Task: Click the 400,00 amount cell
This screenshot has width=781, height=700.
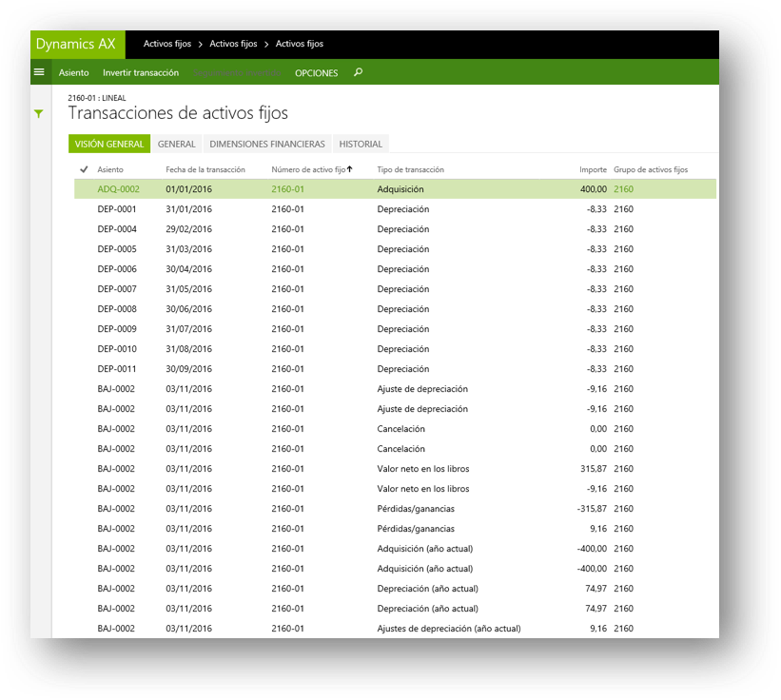Action: (594, 189)
